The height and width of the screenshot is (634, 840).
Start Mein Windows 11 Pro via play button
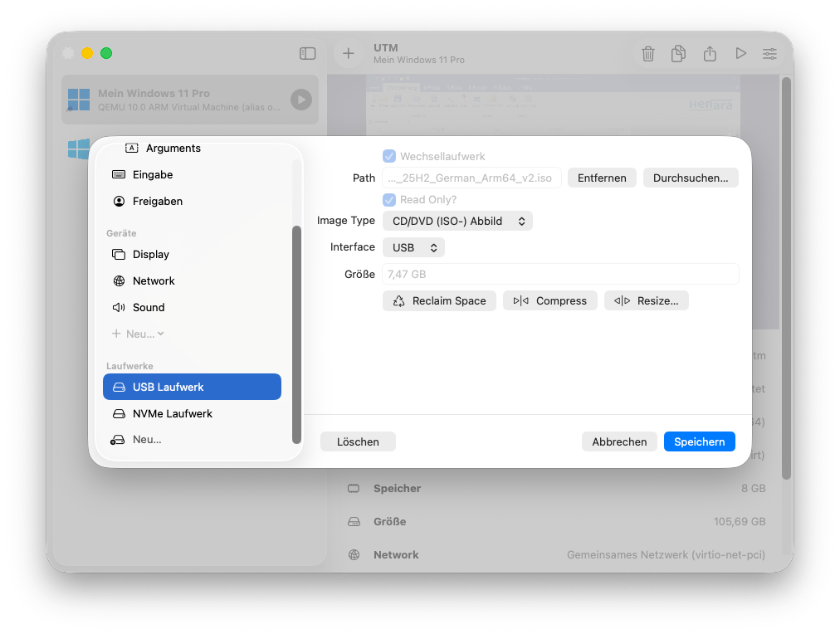[300, 100]
